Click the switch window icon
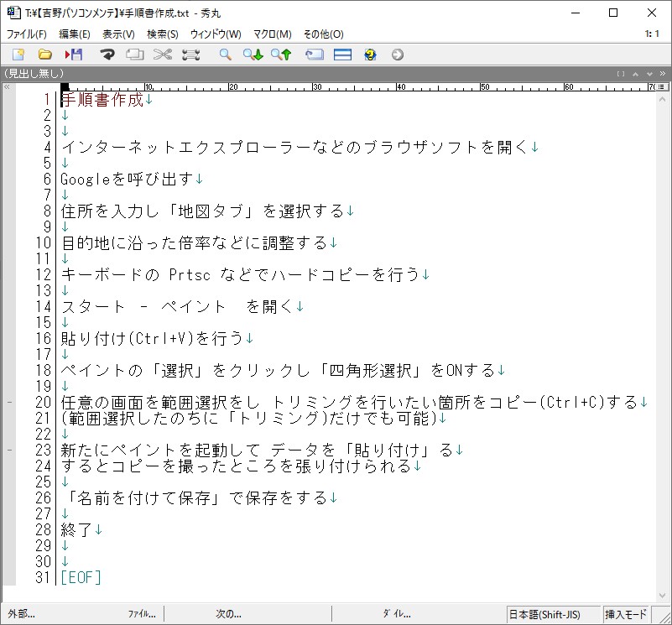Image resolution: width=672 pixels, height=625 pixels. click(x=314, y=55)
